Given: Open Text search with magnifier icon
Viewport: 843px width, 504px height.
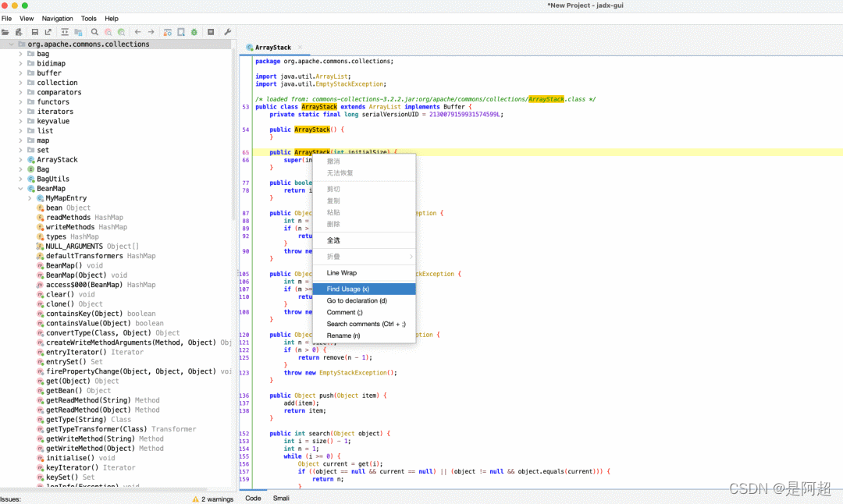Looking at the screenshot, I should tap(94, 32).
